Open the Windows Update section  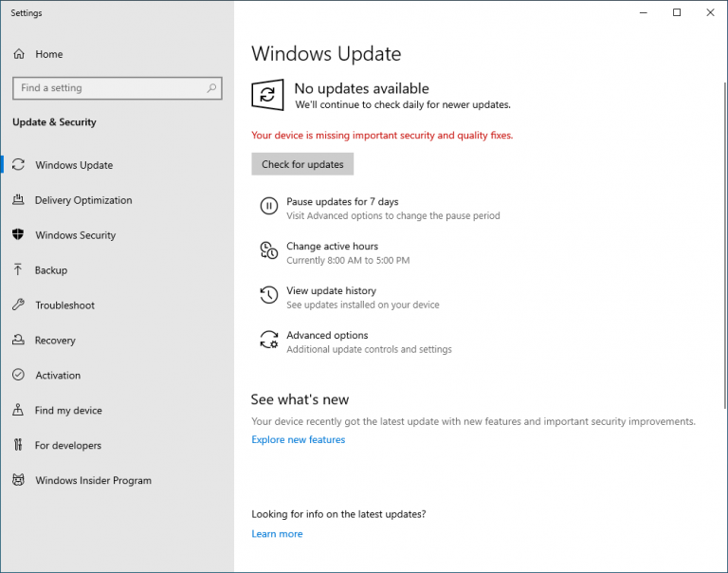[74, 165]
